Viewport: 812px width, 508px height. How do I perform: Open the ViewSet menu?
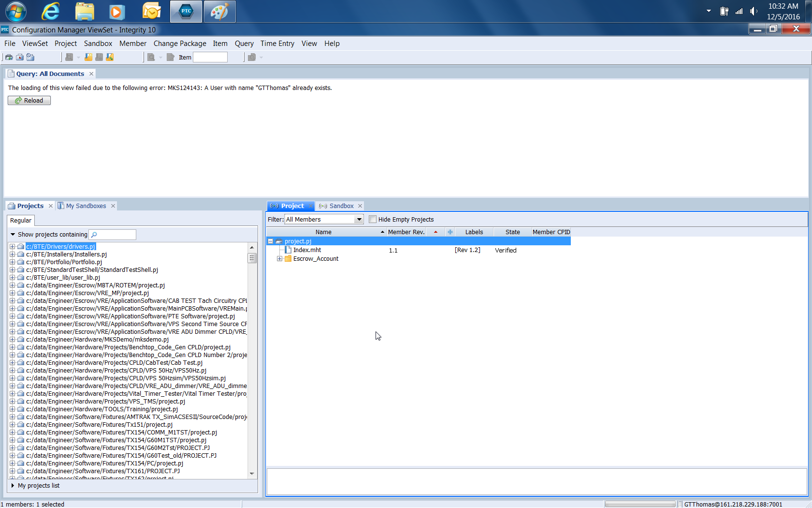click(x=35, y=43)
